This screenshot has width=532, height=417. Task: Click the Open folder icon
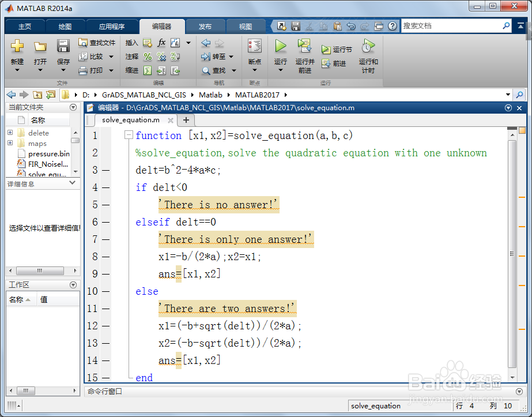40,46
